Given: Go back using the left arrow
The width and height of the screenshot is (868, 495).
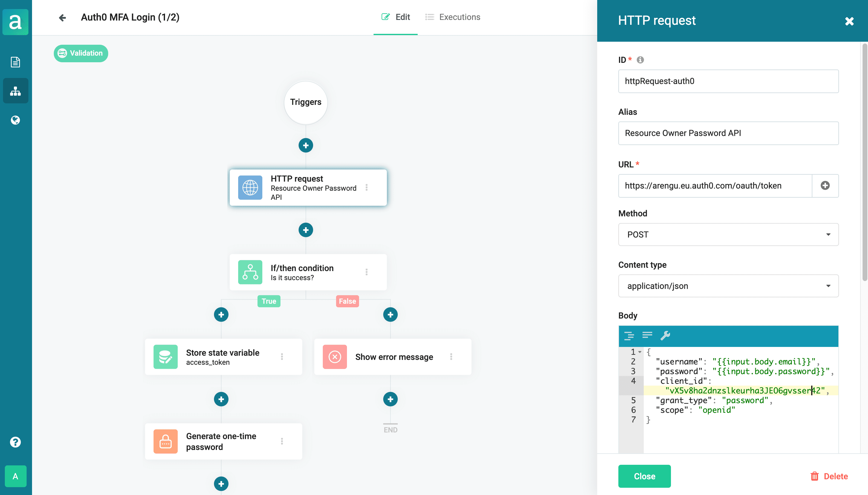Looking at the screenshot, I should 62,18.
